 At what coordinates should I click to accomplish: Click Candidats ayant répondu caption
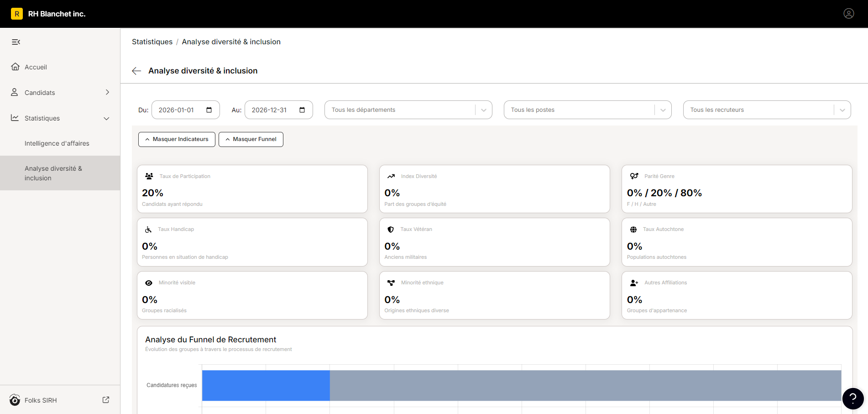(172, 204)
